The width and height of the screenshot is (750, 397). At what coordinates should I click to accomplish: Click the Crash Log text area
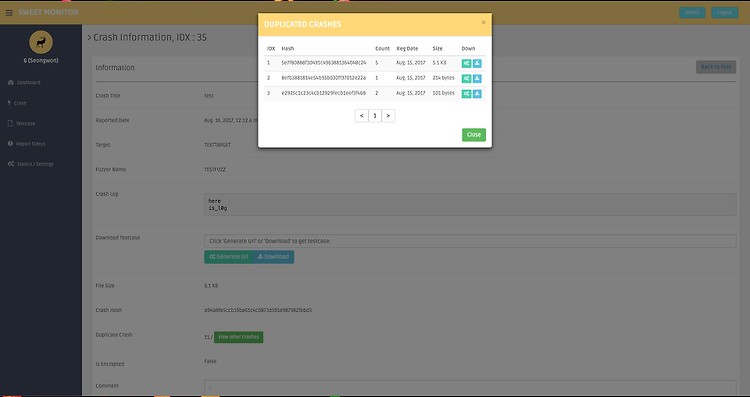click(470, 205)
